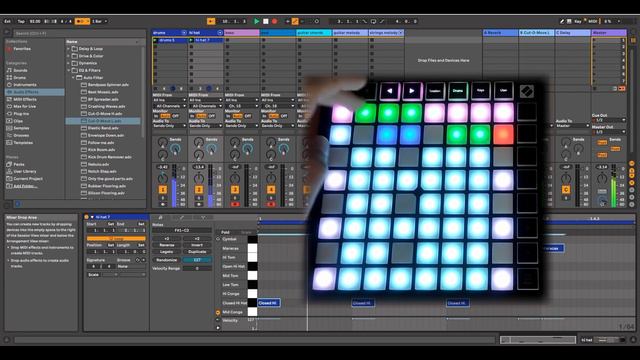Open the MIDI Effects category
The image size is (640, 360).
[x=24, y=99]
